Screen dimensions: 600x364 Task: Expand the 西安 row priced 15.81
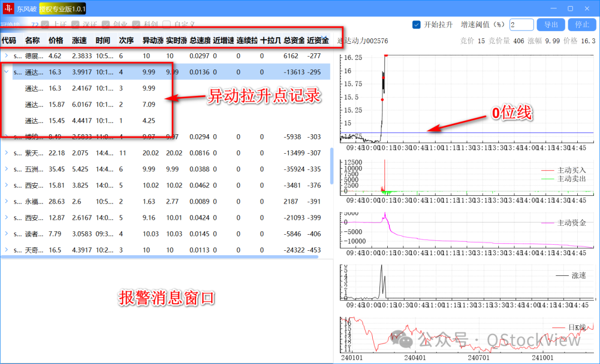(x=6, y=185)
